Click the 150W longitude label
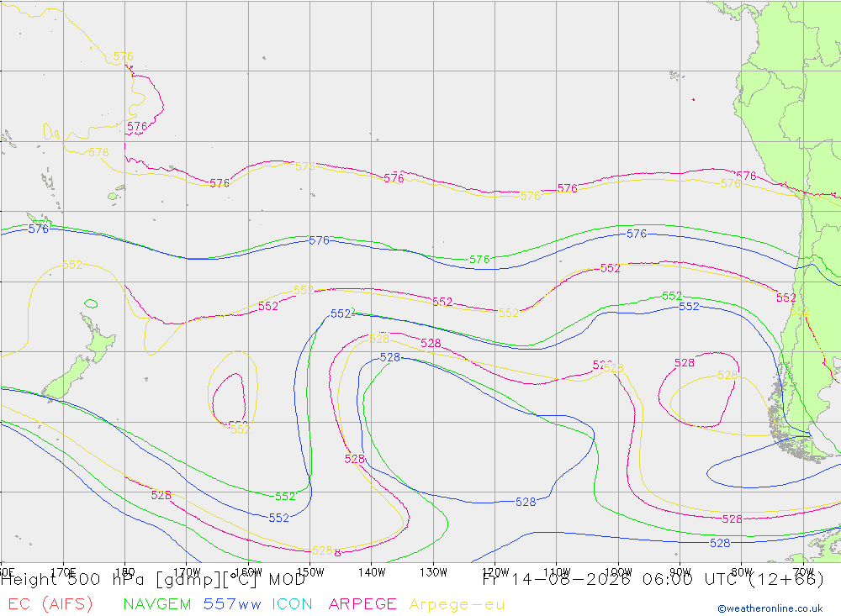The height and width of the screenshot is (616, 841). coord(310,572)
